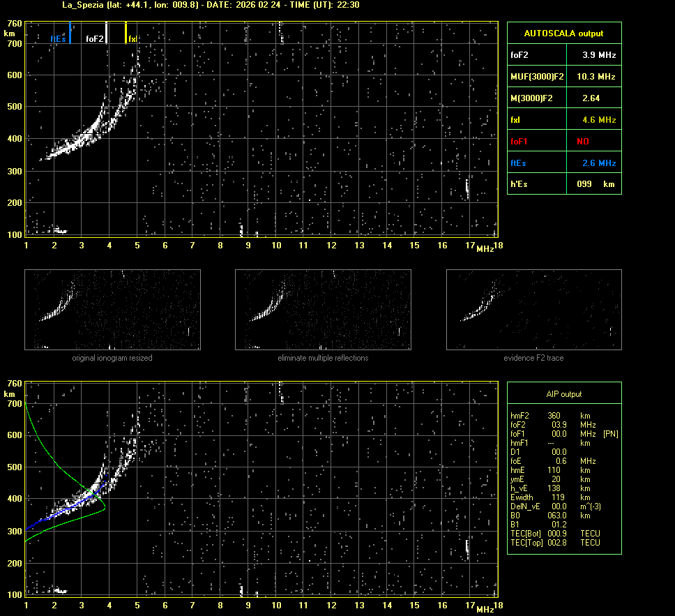Open the original ionogram resized thumbnail
Screen dimensions: 675x616
pos(112,310)
